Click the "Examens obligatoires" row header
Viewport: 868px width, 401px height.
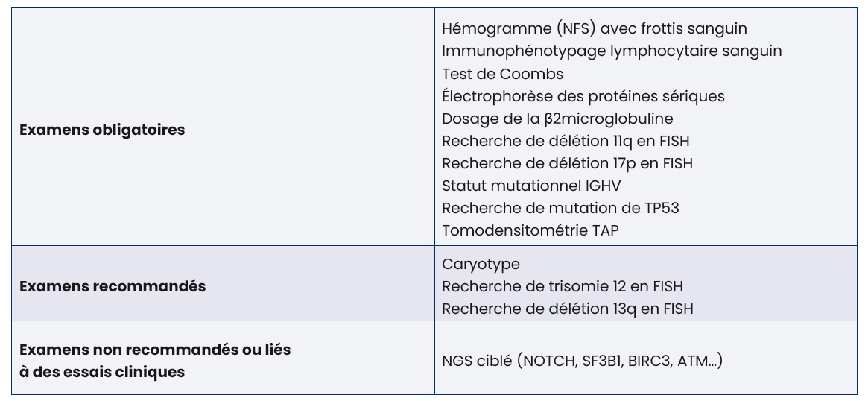coord(102,130)
